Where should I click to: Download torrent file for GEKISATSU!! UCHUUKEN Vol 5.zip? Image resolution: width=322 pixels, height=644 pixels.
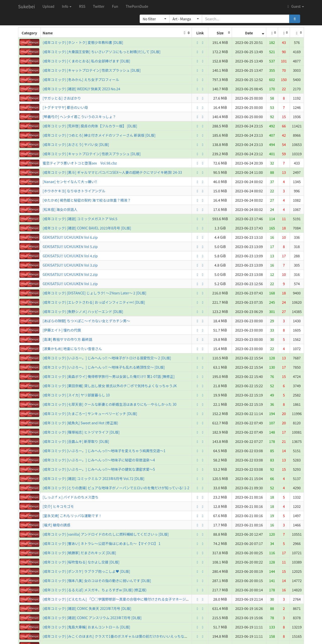(x=197, y=247)
